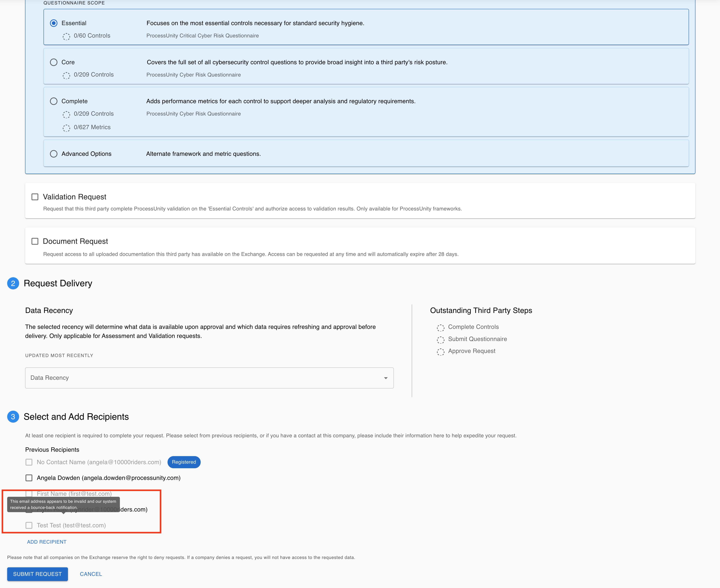Select the Complete scope radio button

[53, 101]
